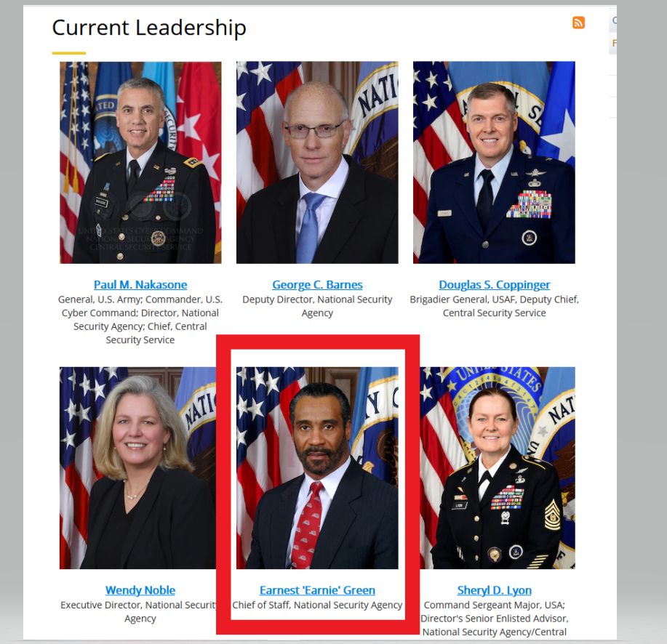Click Paul M. Nakasone portrait photo
Viewport: 667px width, 644px height.
click(x=140, y=162)
